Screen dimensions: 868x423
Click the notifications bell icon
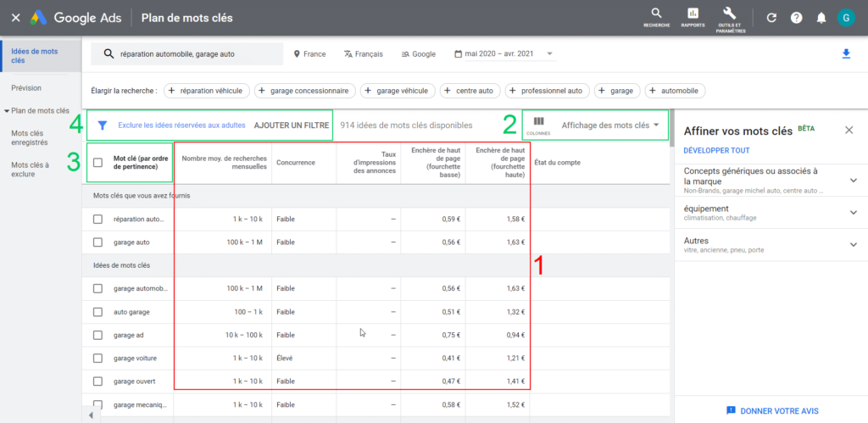[821, 18]
